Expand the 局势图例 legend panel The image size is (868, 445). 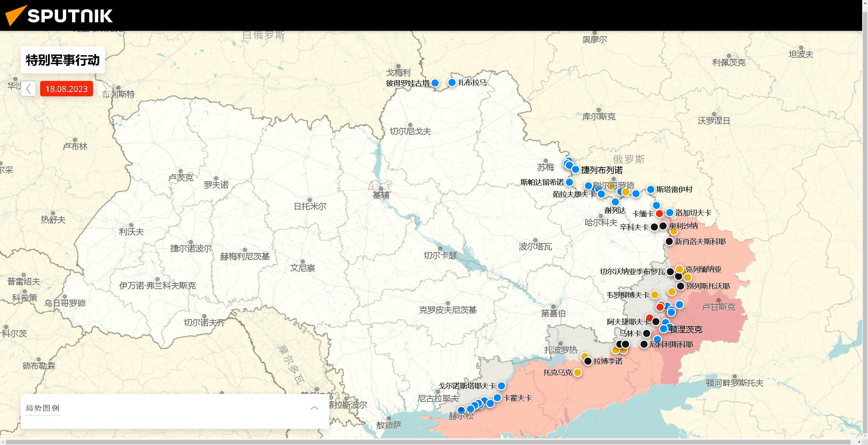tap(314, 408)
